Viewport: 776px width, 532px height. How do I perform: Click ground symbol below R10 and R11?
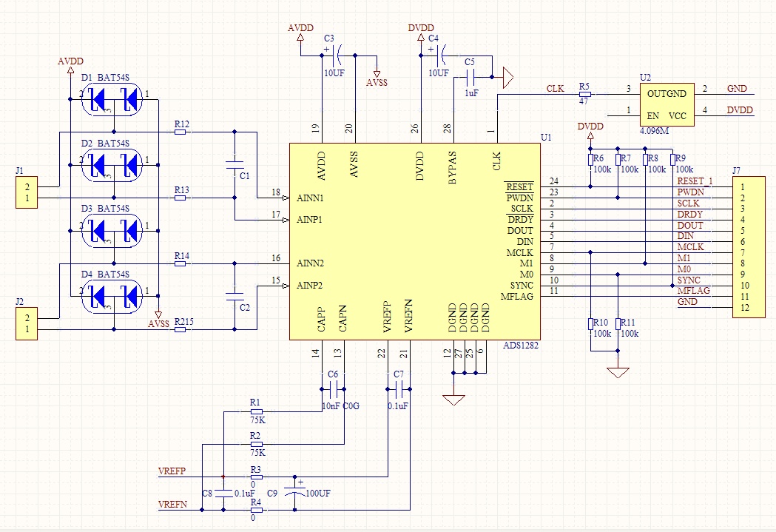coord(618,373)
